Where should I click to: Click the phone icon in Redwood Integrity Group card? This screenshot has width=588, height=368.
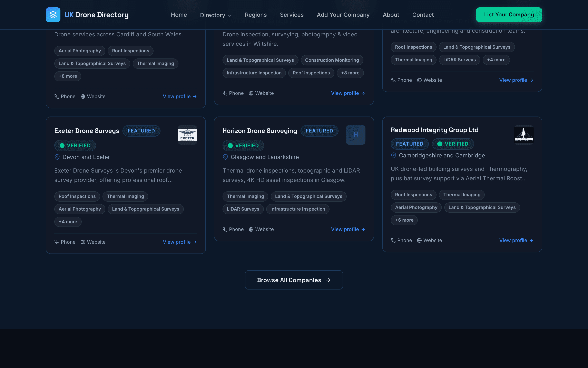393,240
